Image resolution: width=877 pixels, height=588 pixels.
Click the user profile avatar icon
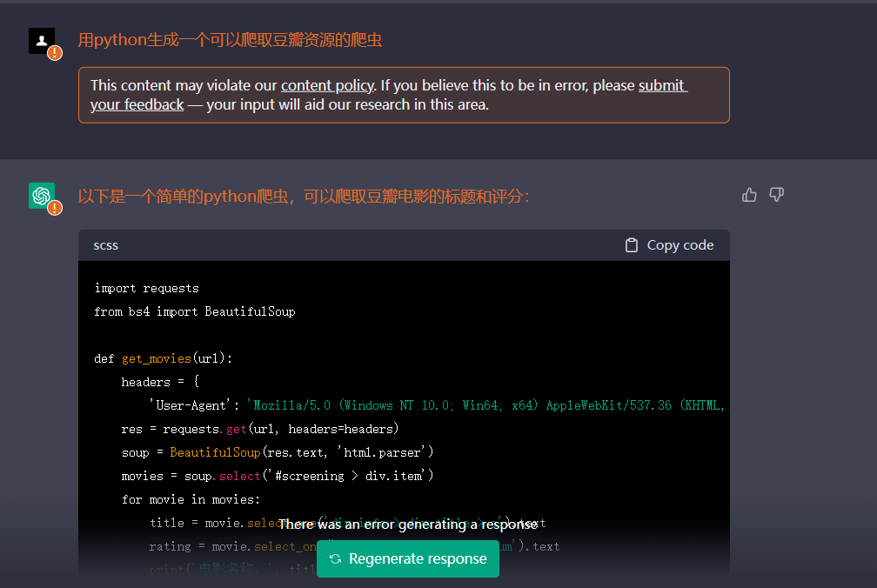41,40
